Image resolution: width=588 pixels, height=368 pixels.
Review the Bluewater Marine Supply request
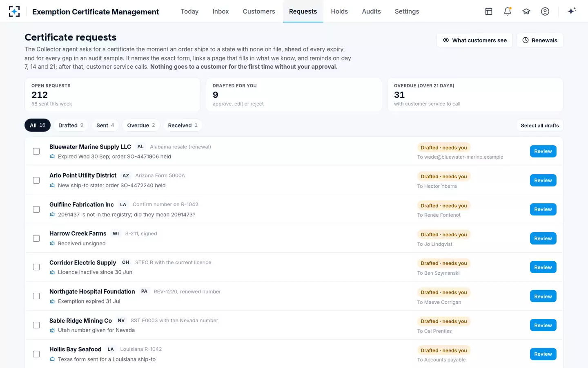pyautogui.click(x=543, y=151)
